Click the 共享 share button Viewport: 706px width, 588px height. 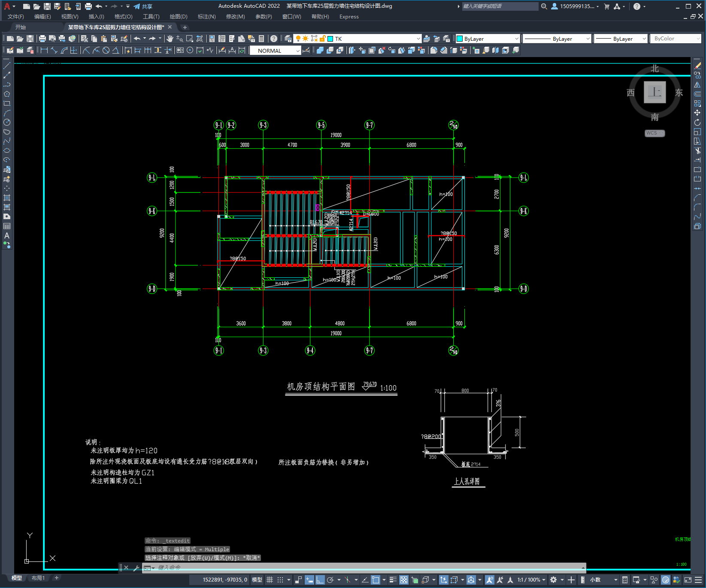pyautogui.click(x=143, y=6)
